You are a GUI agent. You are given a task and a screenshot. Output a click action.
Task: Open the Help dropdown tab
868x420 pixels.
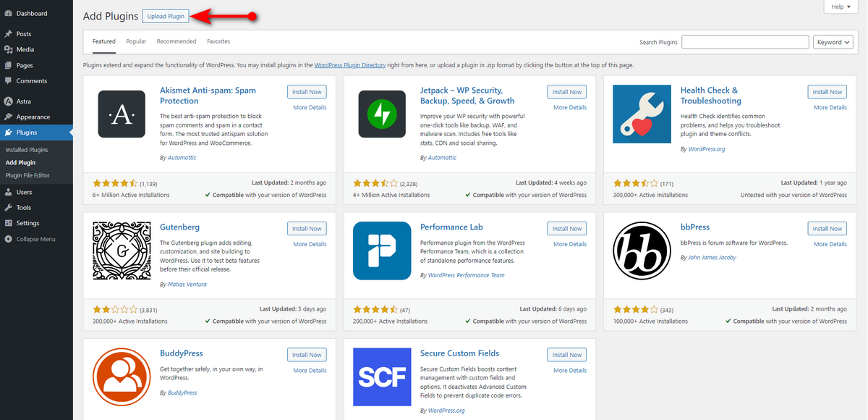841,7
